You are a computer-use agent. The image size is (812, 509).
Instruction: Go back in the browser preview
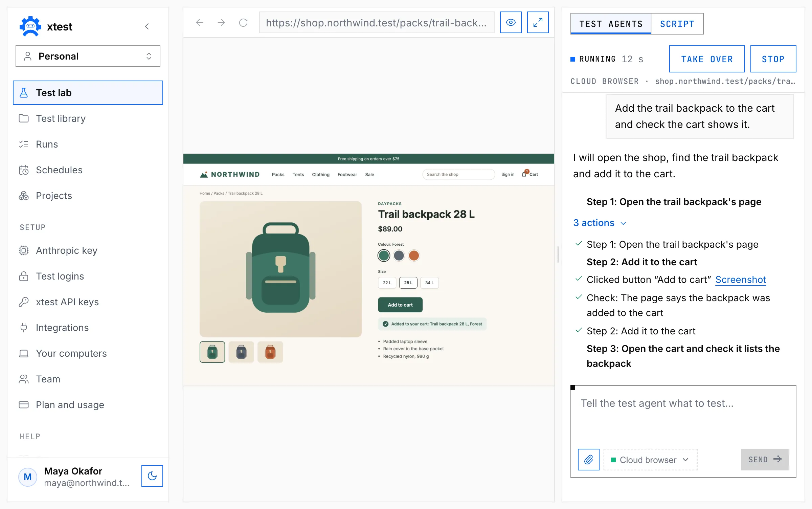tap(200, 23)
